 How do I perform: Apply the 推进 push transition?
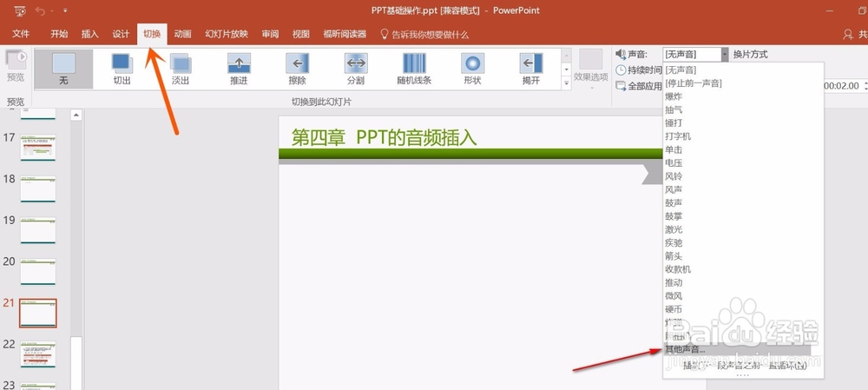(x=239, y=69)
